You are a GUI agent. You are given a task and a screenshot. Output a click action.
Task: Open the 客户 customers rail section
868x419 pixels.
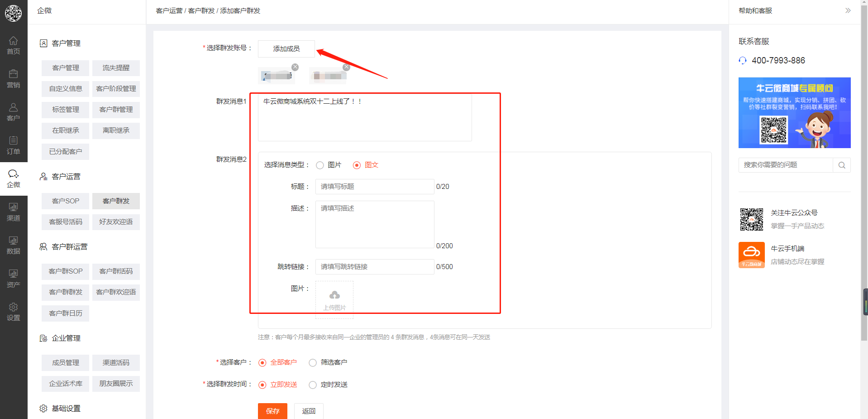pyautogui.click(x=14, y=112)
